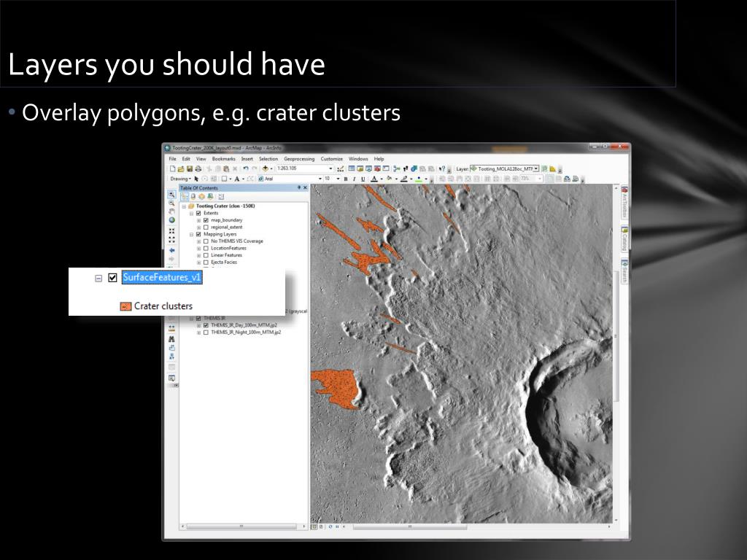Apply Italic in the Drawing toolbar

tap(354, 179)
